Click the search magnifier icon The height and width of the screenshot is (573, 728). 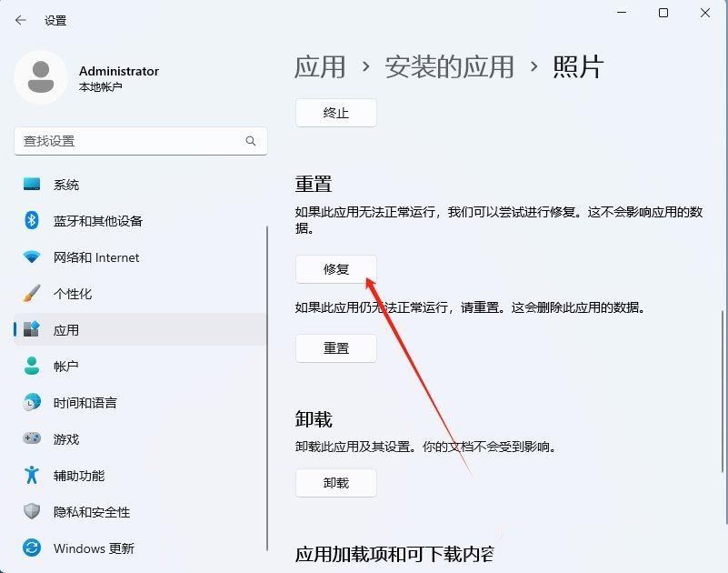pos(251,141)
